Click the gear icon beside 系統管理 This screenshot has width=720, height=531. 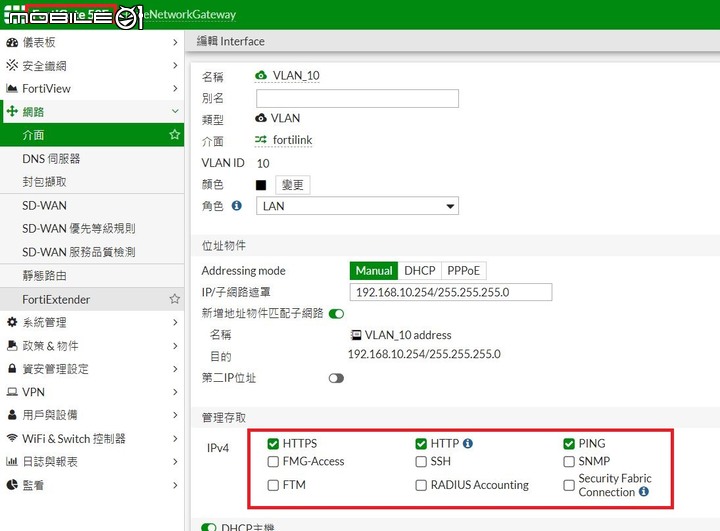click(12, 322)
